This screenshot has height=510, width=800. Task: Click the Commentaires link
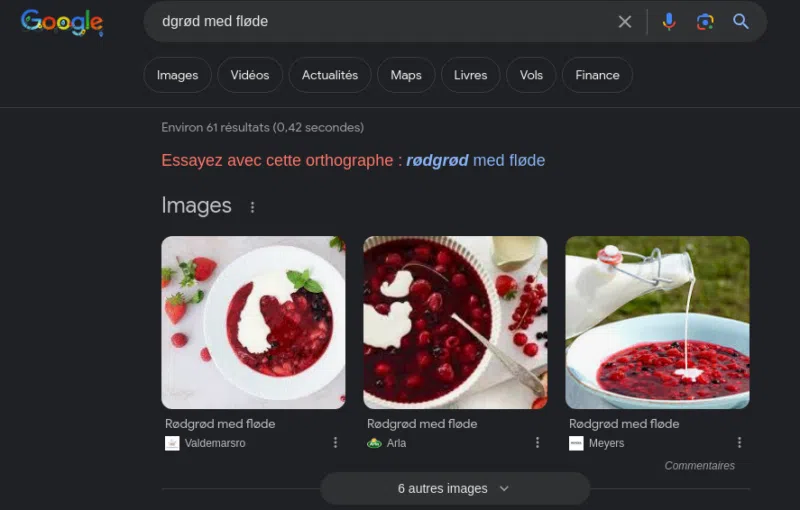(x=699, y=466)
